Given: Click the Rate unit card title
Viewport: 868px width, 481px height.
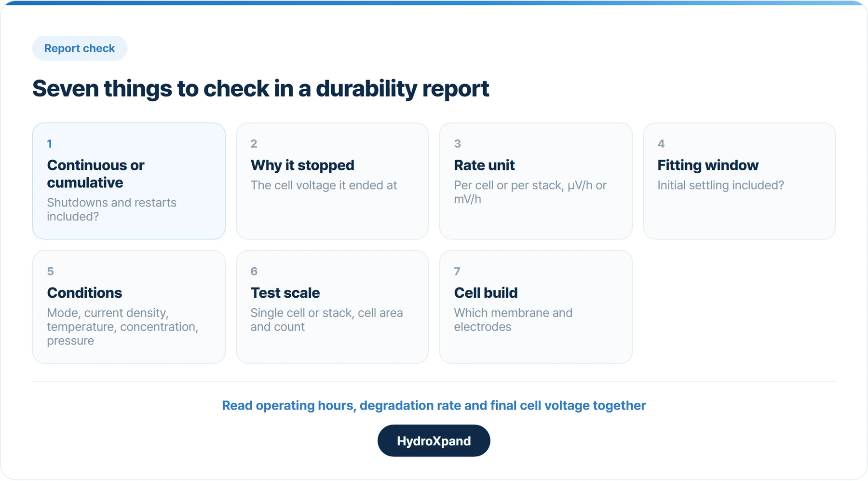Looking at the screenshot, I should 484,165.
